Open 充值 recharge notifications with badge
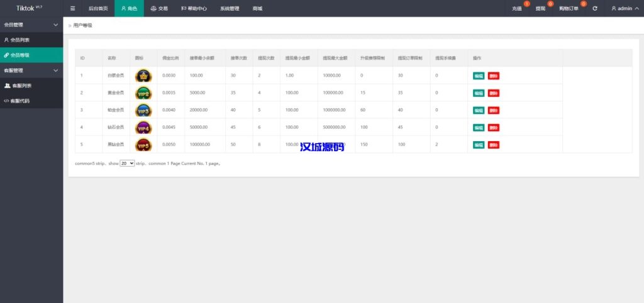 pyautogui.click(x=518, y=9)
